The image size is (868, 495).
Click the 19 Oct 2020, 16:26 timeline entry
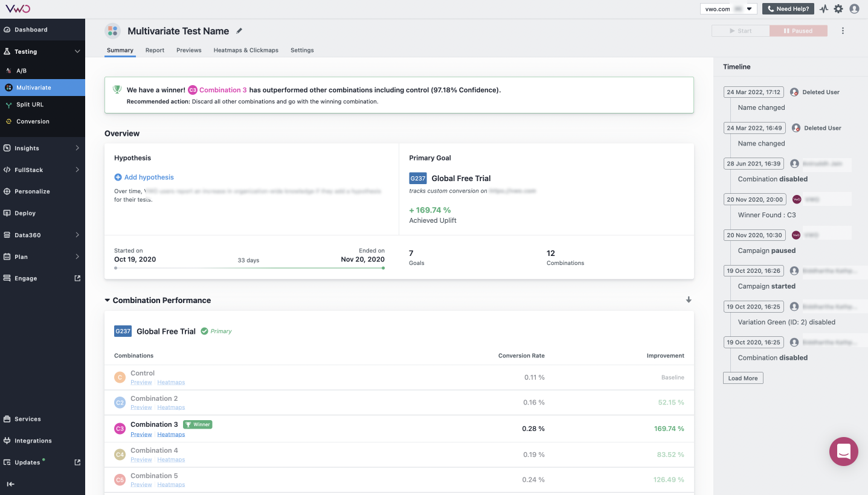754,271
